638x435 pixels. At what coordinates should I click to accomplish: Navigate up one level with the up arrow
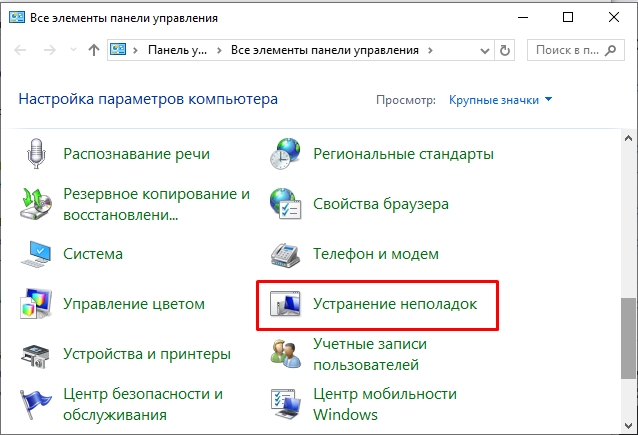coord(93,49)
